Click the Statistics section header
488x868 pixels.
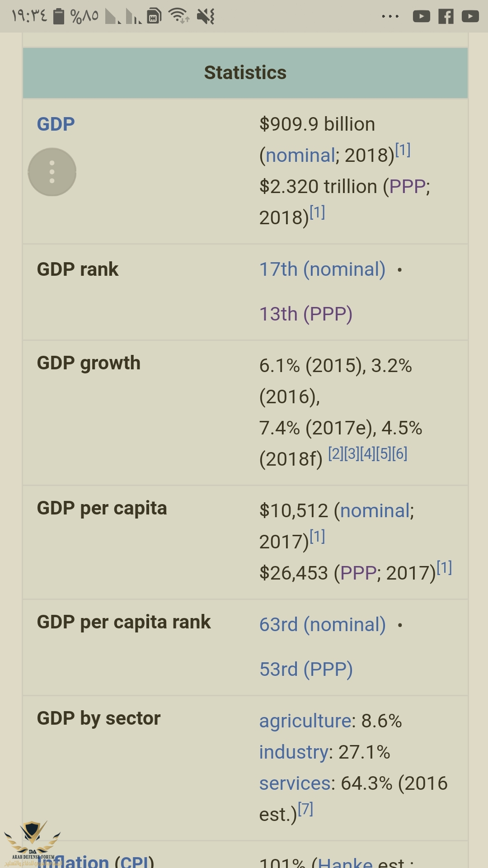point(245,73)
